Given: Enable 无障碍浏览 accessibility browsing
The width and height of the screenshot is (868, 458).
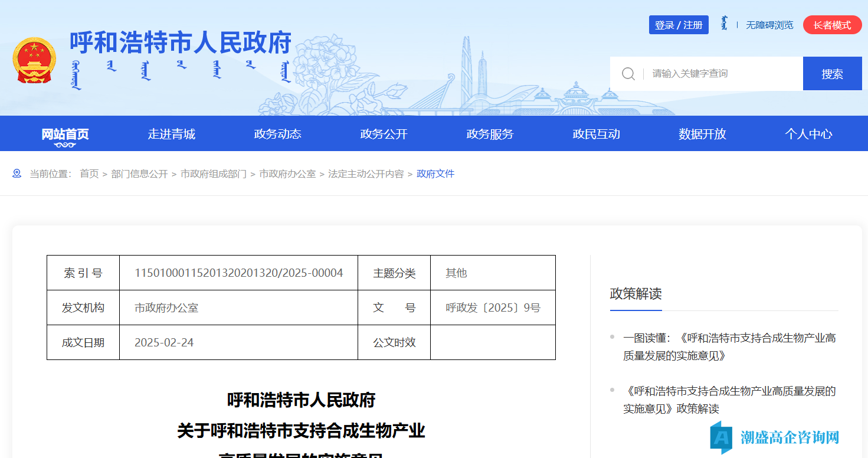Looking at the screenshot, I should point(769,25).
